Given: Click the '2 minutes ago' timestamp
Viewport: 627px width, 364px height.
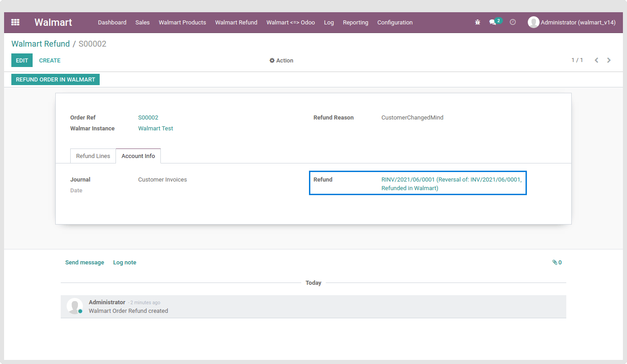Looking at the screenshot, I should click(x=145, y=302).
